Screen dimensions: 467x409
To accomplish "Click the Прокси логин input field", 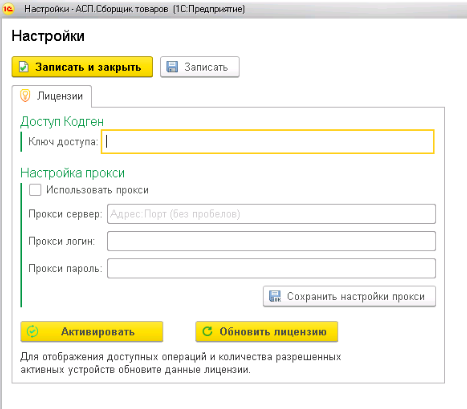I will point(271,241).
